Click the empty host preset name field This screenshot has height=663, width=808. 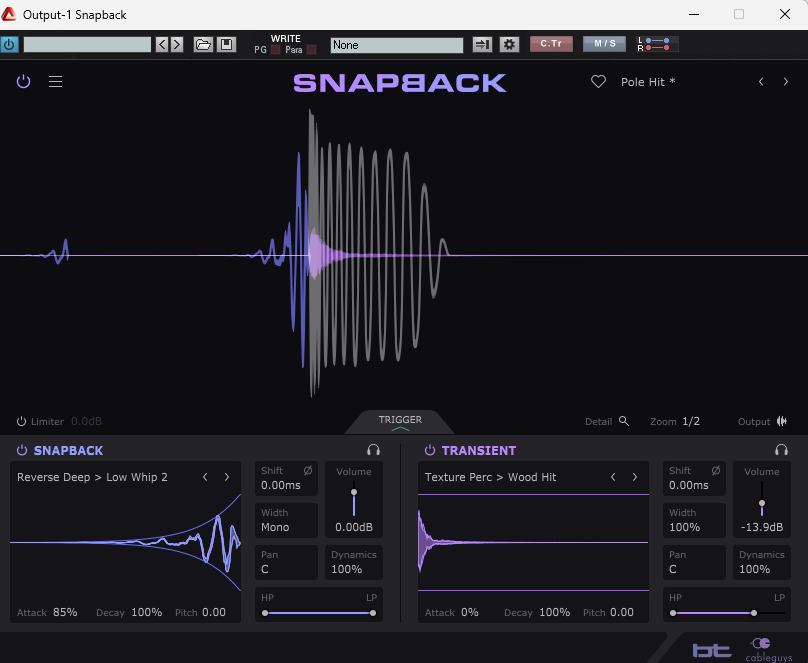pyautogui.click(x=87, y=44)
